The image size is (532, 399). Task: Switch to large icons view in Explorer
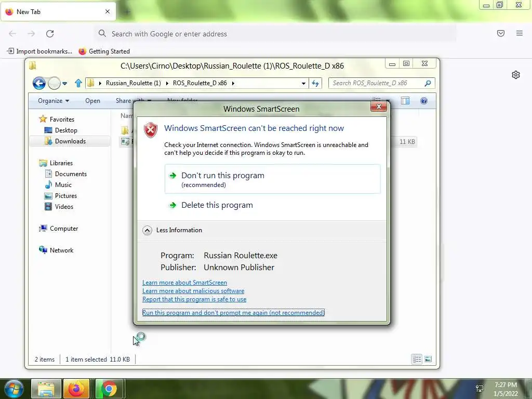pyautogui.click(x=428, y=359)
